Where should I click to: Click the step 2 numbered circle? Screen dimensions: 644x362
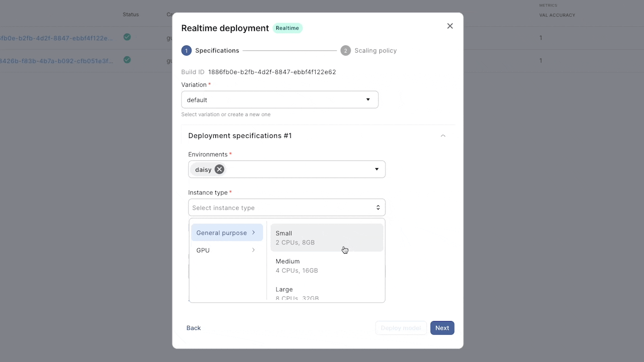pos(346,50)
